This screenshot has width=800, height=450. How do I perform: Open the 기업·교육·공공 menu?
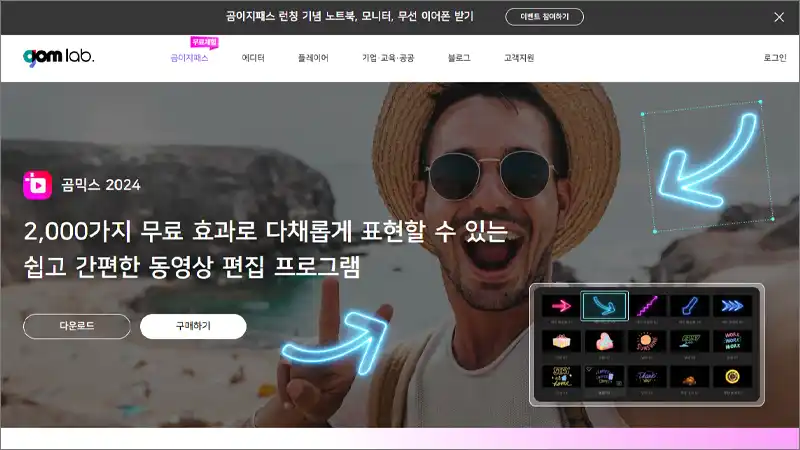coord(388,58)
